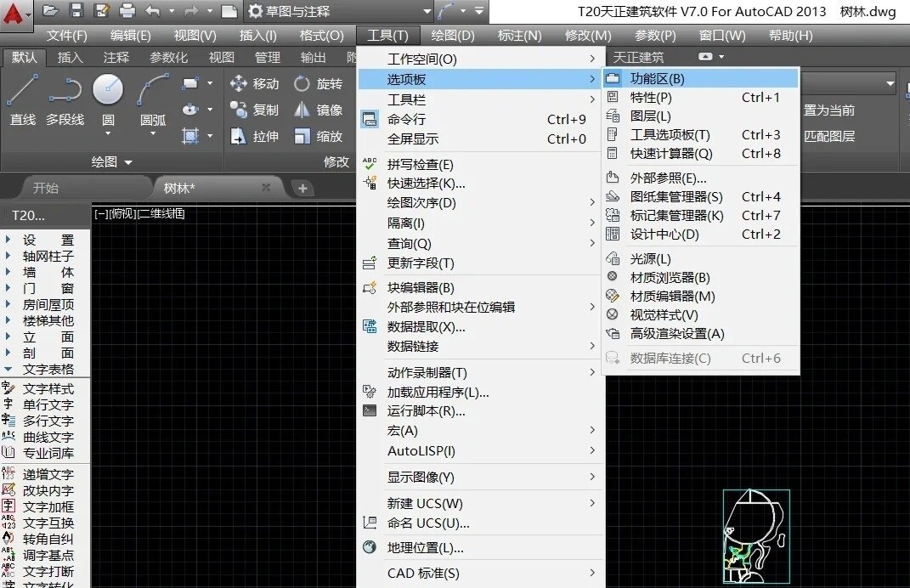Open the circle tool dropdown arrow
Image resolution: width=910 pixels, height=588 pixels.
[108, 133]
